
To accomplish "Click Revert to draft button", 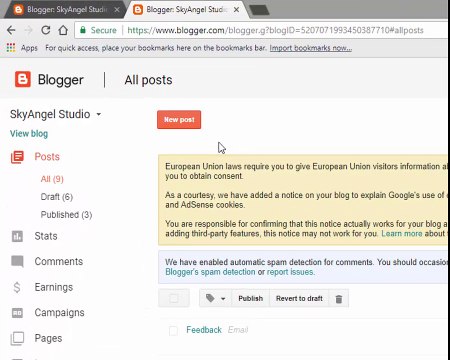I will [x=299, y=298].
